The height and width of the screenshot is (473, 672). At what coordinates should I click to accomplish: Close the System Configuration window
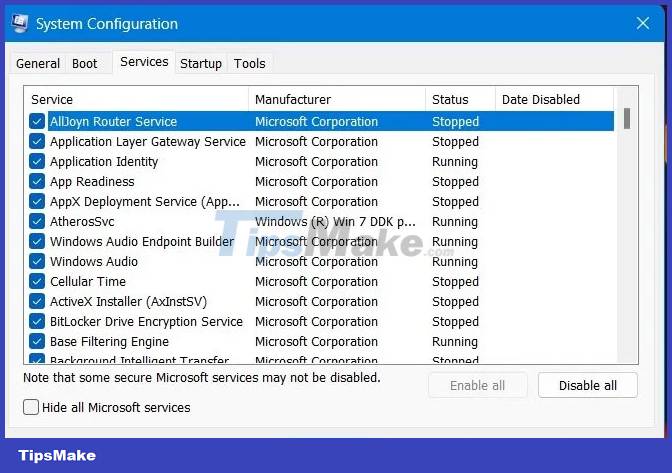(642, 23)
